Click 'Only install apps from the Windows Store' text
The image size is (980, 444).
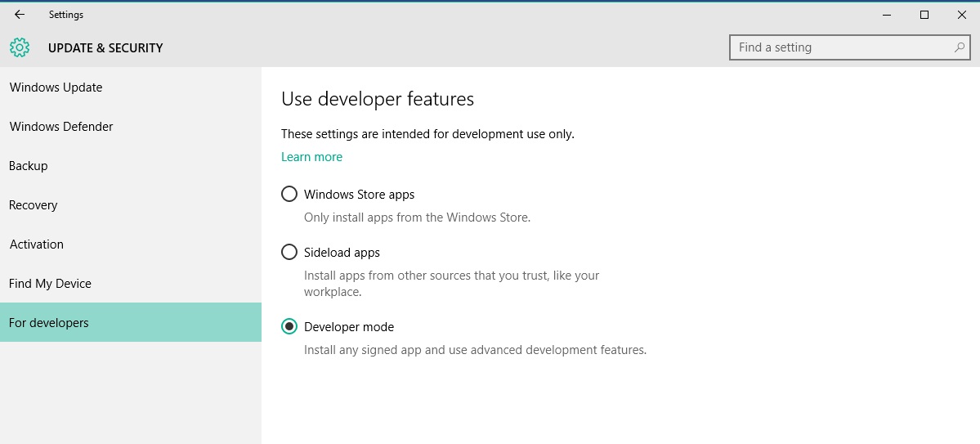(417, 218)
